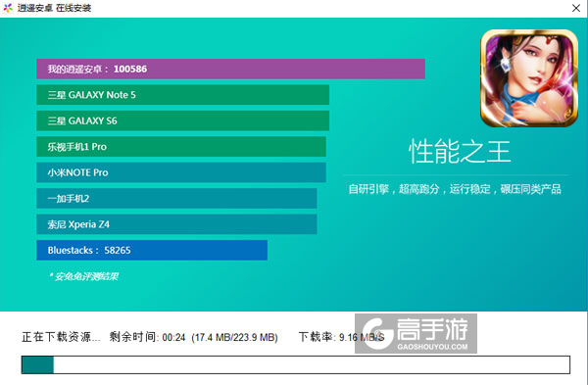Select the 三星 GALAXY Note 5 bar

pos(182,95)
